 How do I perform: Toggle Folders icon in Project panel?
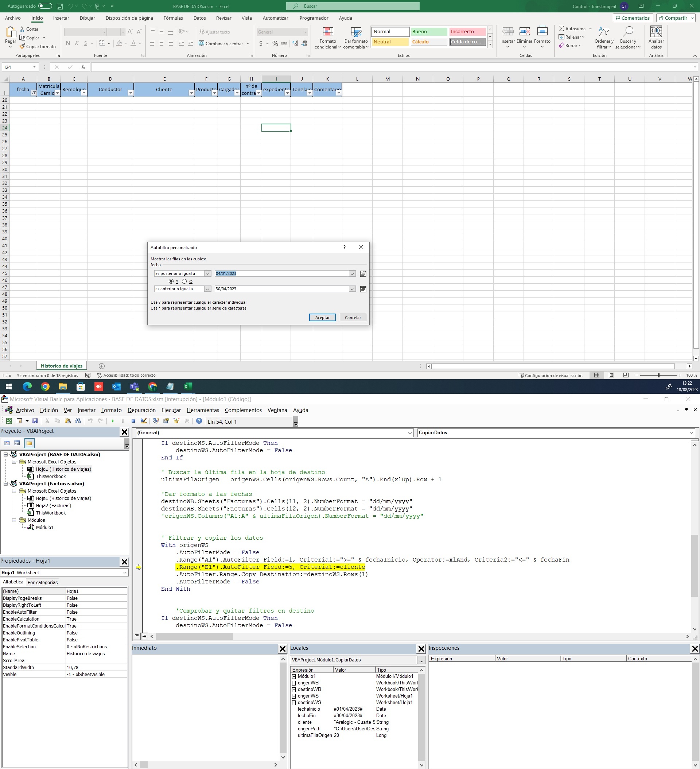tap(30, 443)
